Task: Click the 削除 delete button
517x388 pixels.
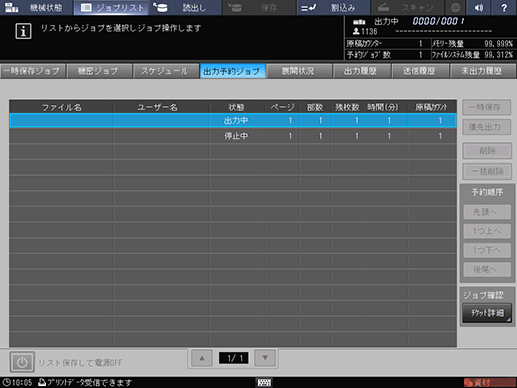Action: tap(487, 151)
